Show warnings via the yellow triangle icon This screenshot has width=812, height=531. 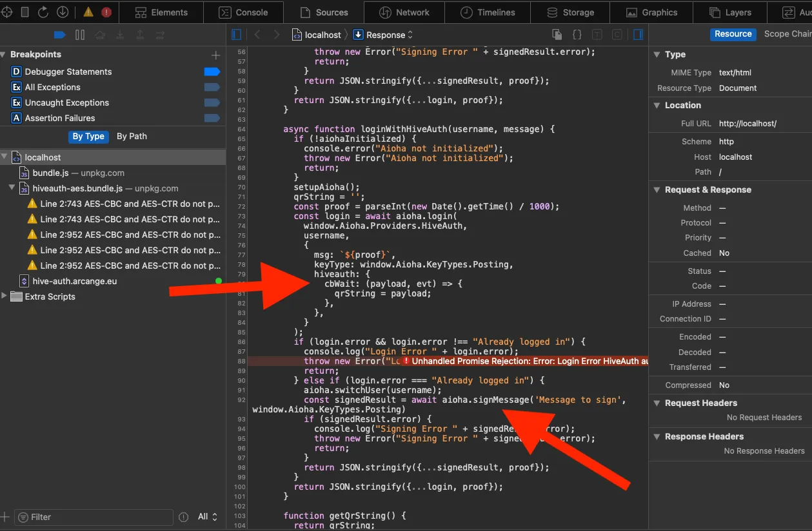coord(88,12)
